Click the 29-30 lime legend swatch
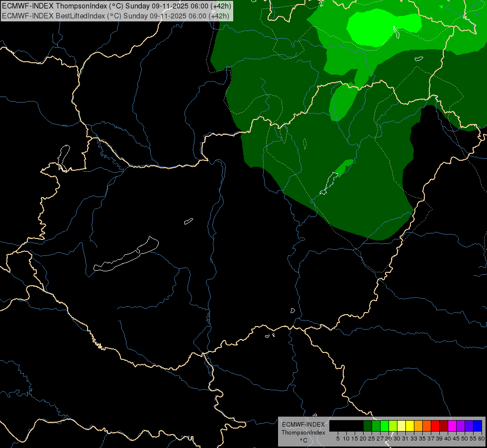The width and height of the screenshot is (487, 448). [x=393, y=426]
